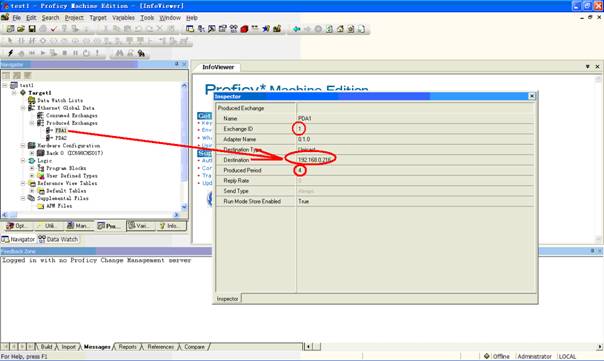Screen dimensions: 604x361
Task: Click the home icon in the InfoViewer toolbar
Action: pos(340,29)
